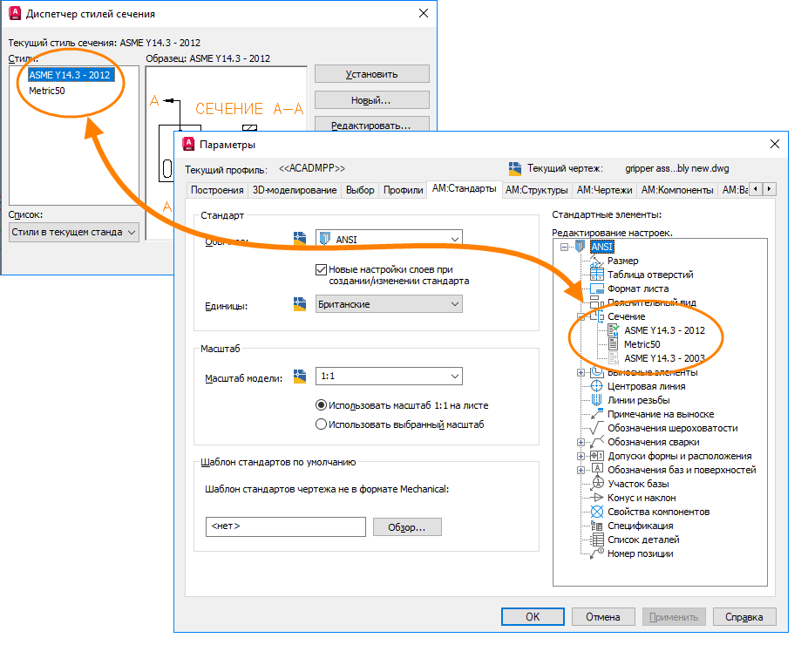Click the Обозначения шероховатости icon

click(x=597, y=428)
